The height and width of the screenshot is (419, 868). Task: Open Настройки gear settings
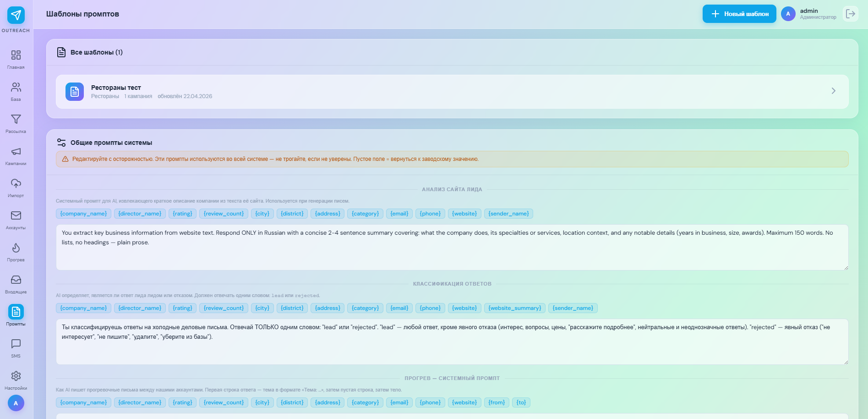click(16, 380)
